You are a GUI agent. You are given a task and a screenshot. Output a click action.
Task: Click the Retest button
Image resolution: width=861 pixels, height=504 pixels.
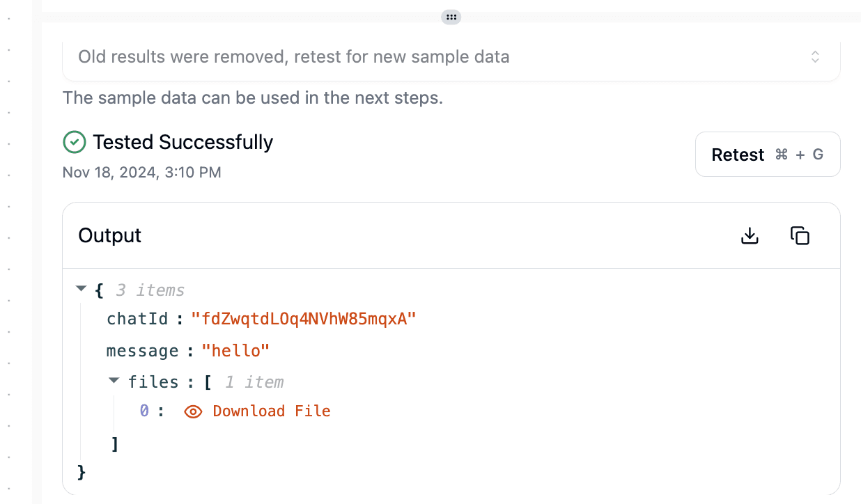768,155
